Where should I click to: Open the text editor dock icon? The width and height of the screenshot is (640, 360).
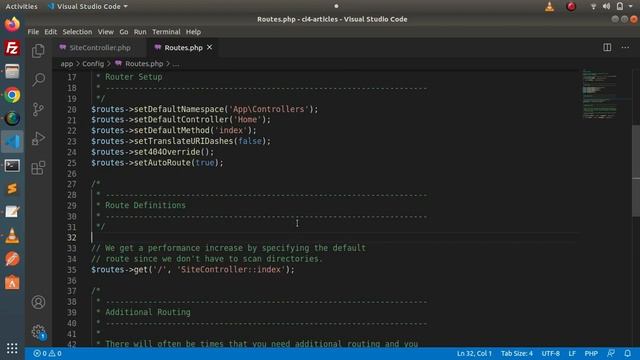[x=12, y=212]
